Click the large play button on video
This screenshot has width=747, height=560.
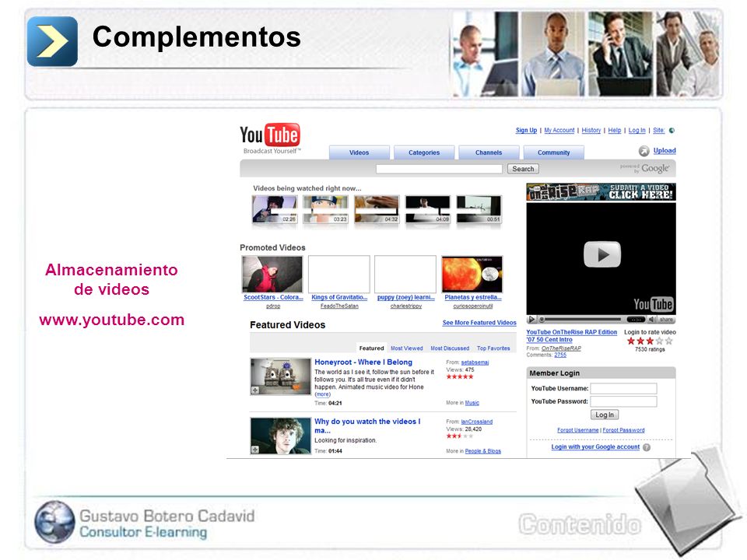coord(601,254)
